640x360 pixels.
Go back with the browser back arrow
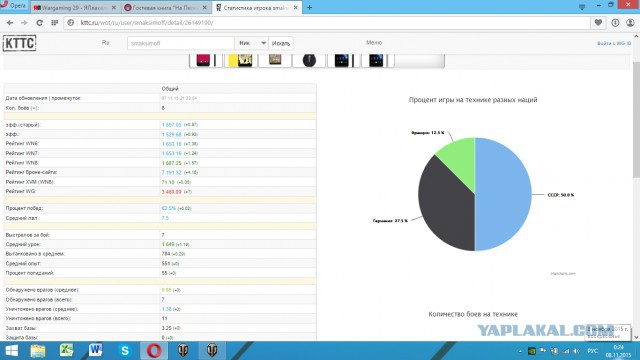pos(10,23)
